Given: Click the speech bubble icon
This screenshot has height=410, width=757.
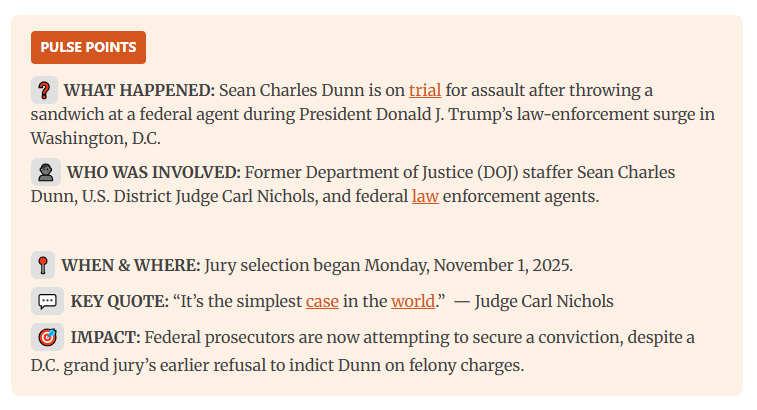Looking at the screenshot, I should coord(46,301).
